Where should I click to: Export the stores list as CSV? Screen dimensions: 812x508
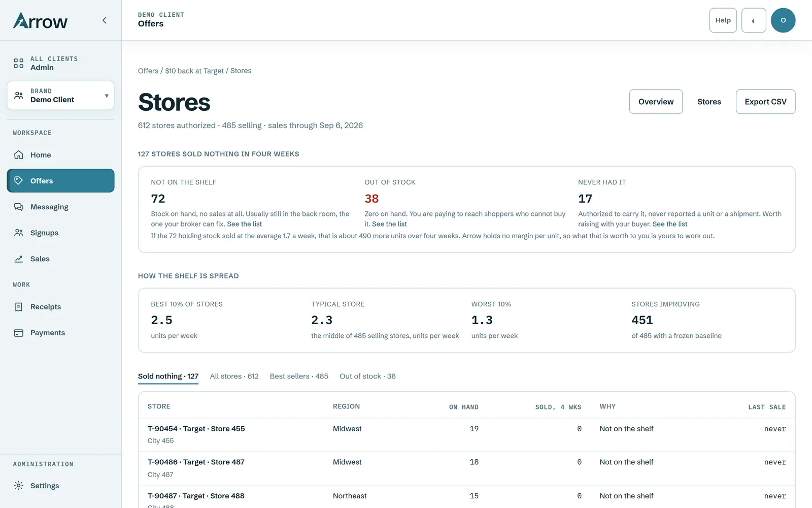point(765,102)
